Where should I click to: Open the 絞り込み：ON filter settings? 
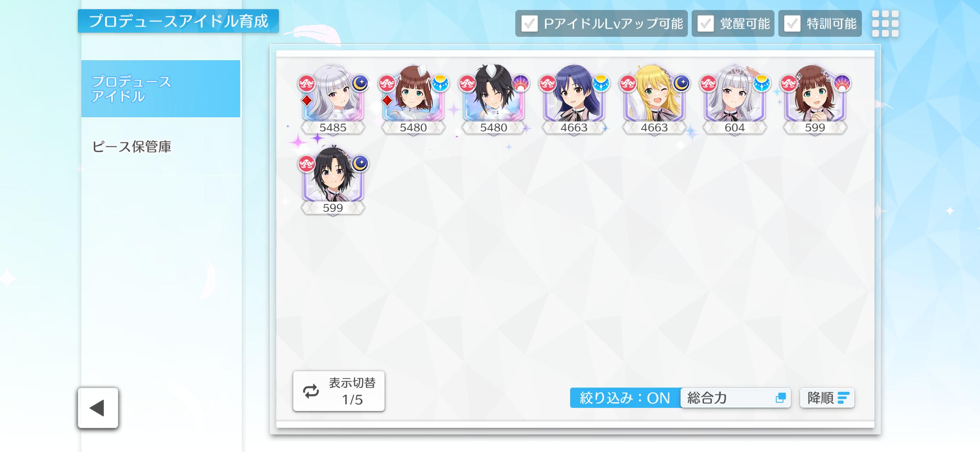[x=625, y=398]
